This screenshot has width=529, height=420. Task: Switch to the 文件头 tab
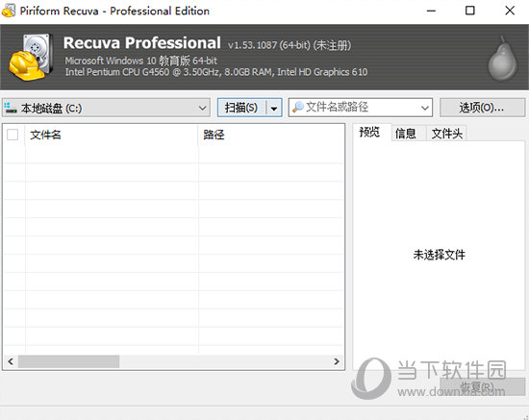(446, 134)
